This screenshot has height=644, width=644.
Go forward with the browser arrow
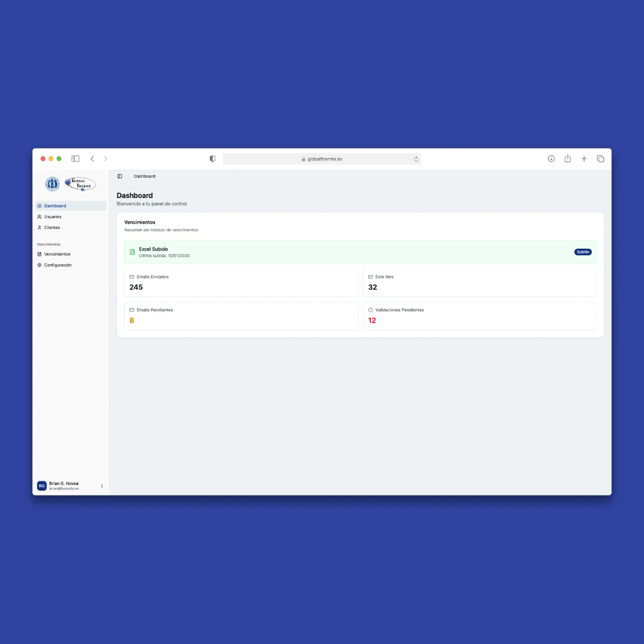coord(105,159)
